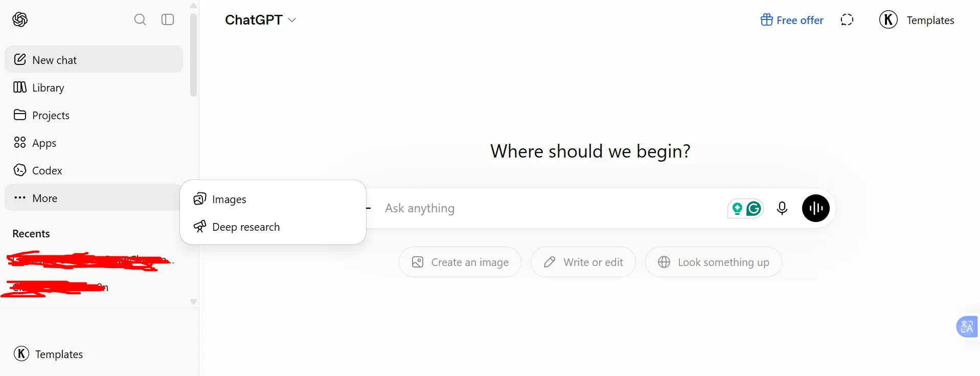980x376 pixels.
Task: Launch voice mode with the black waveform button
Action: tap(815, 208)
